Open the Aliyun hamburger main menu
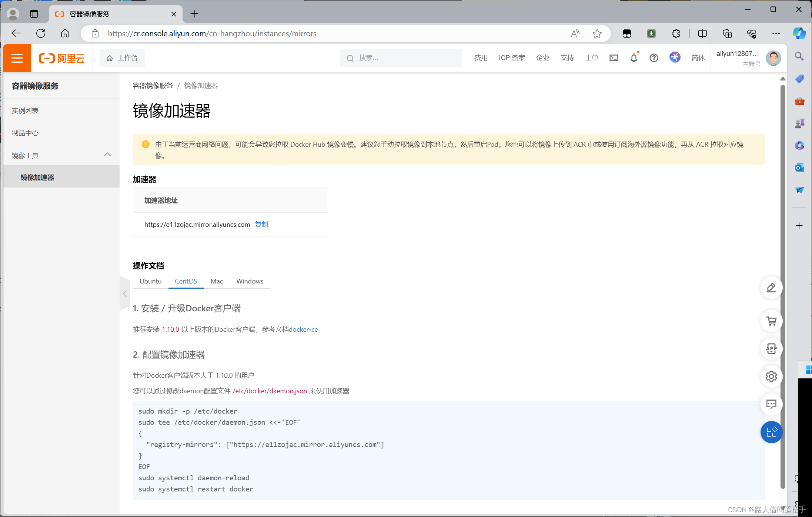The image size is (812, 517). click(17, 58)
